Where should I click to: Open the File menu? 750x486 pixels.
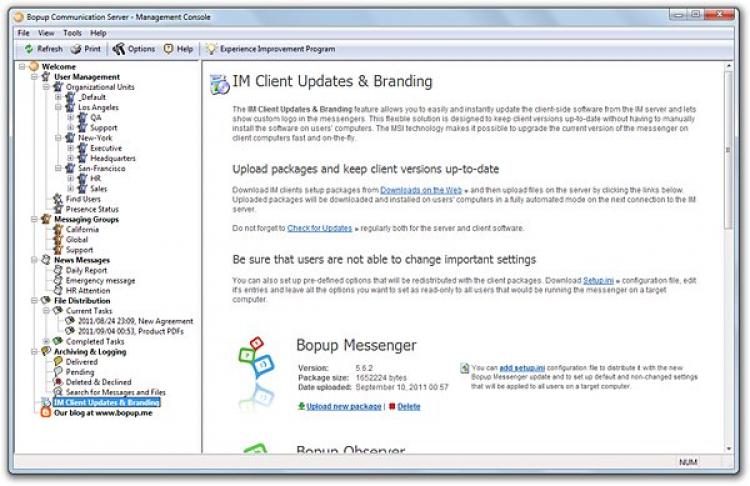pyautogui.click(x=23, y=33)
